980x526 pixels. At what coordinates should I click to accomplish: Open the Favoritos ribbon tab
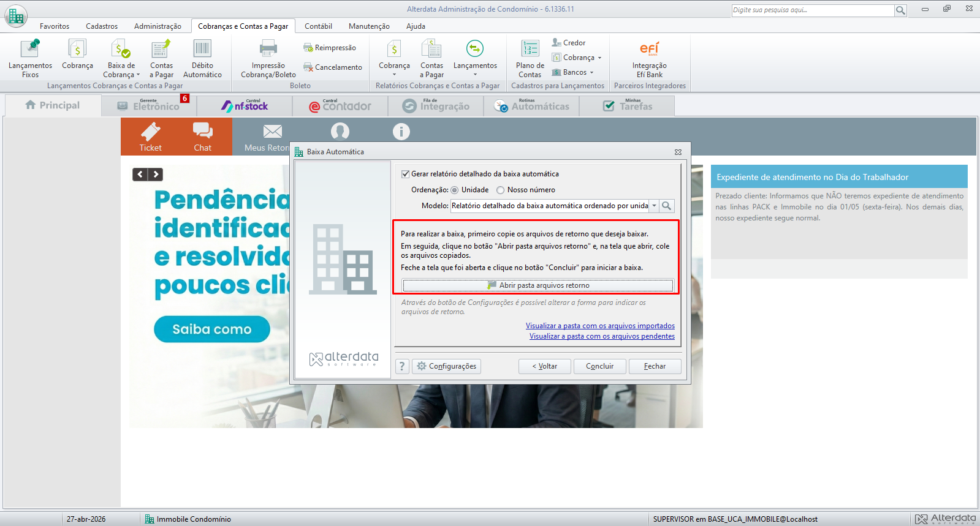55,26
